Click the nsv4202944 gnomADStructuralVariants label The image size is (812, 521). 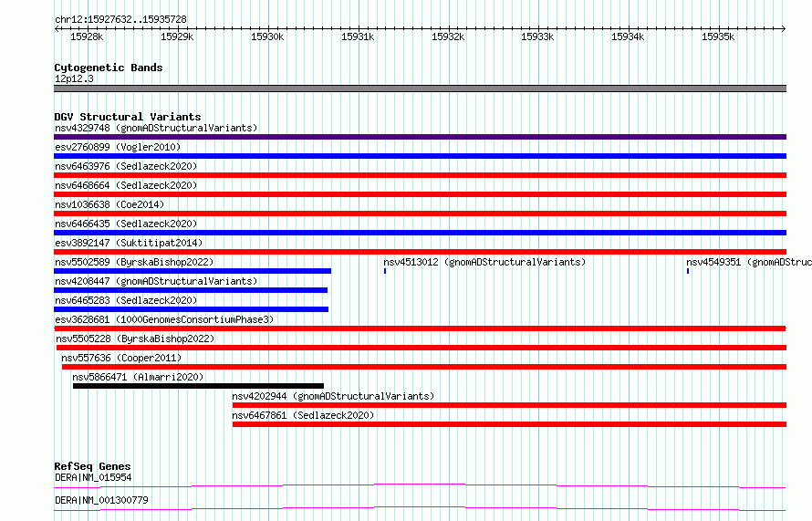point(333,396)
